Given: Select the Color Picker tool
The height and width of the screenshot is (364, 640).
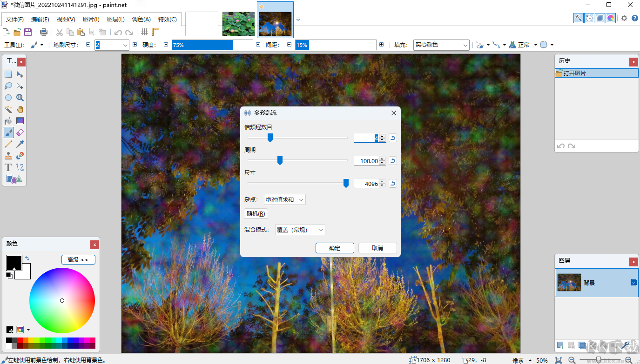Looking at the screenshot, I should click(x=20, y=144).
